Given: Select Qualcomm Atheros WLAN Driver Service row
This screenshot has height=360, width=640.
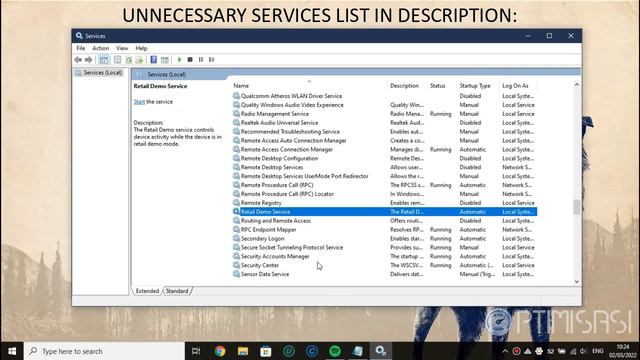Looking at the screenshot, I should click(x=384, y=96).
